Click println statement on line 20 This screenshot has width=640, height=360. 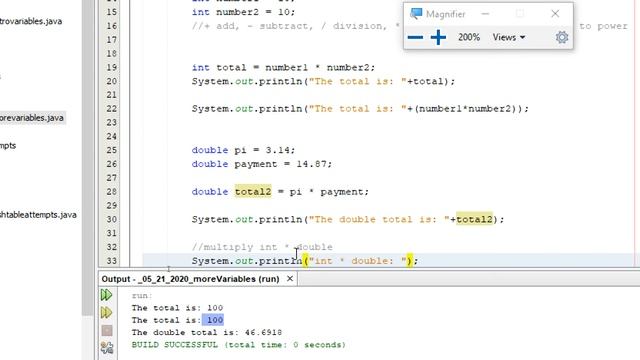pyautogui.click(x=323, y=81)
